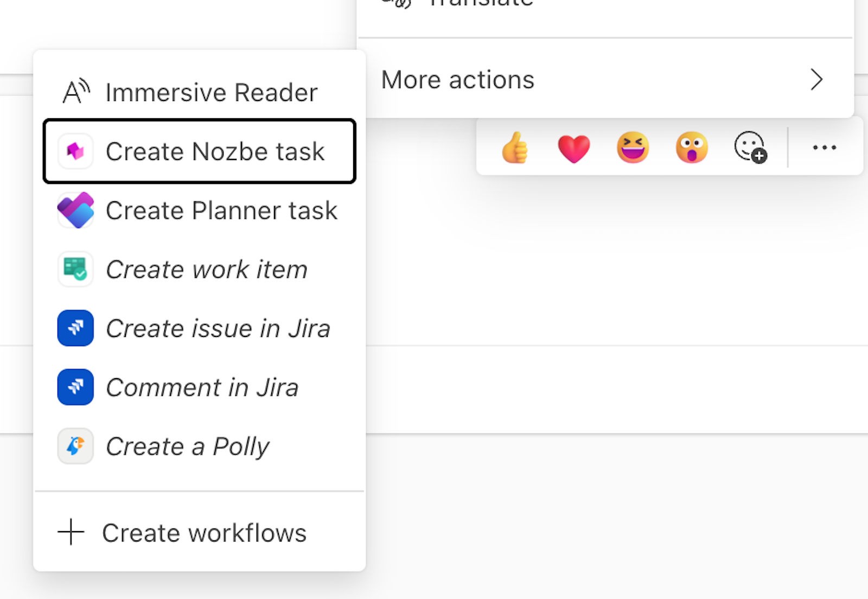Select the Planner icon
This screenshot has width=868, height=599.
pos(75,211)
